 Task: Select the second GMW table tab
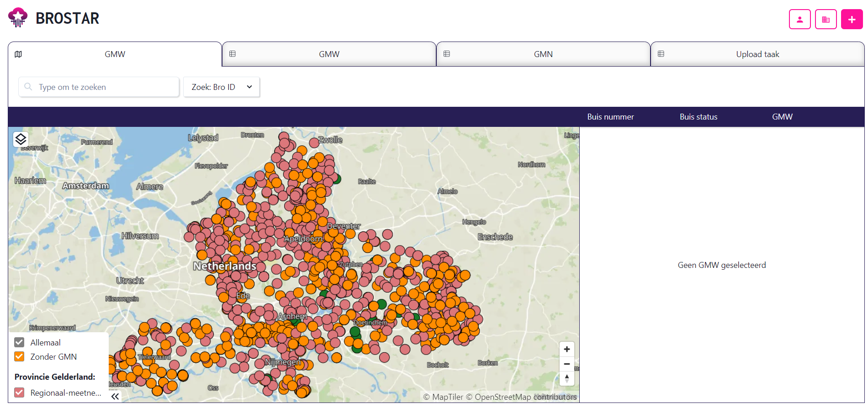[329, 54]
